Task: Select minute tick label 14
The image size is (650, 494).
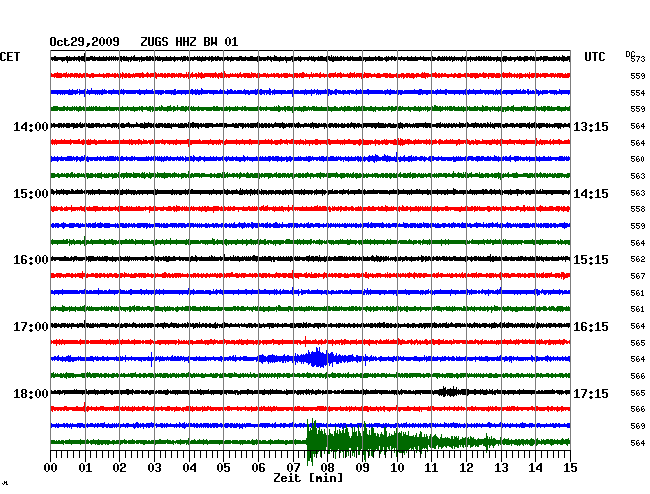Action: click(536, 468)
